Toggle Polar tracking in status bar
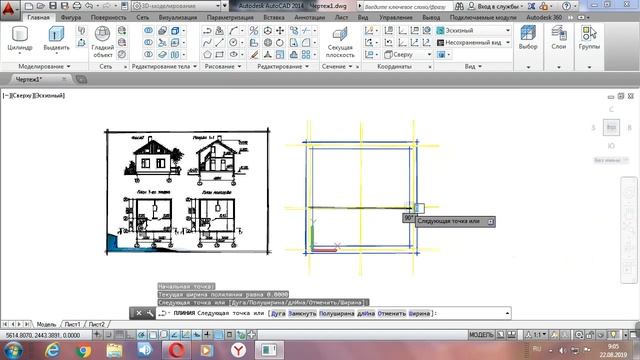 [x=141, y=335]
